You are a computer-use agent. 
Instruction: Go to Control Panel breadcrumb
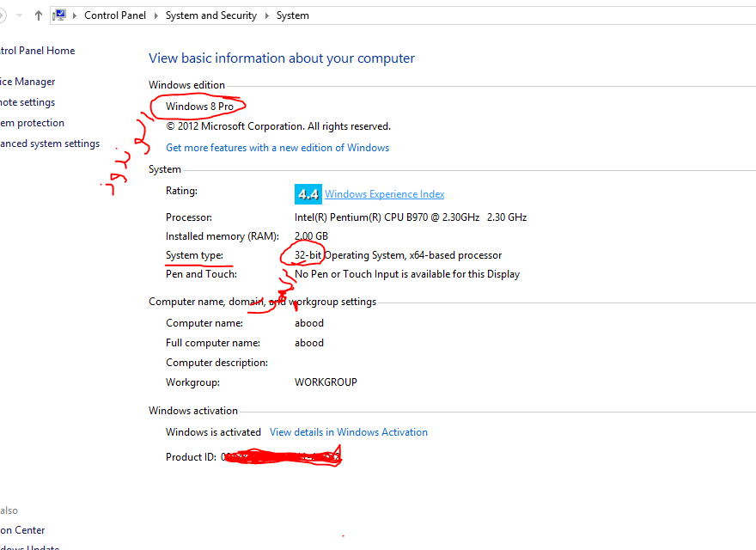coord(115,15)
